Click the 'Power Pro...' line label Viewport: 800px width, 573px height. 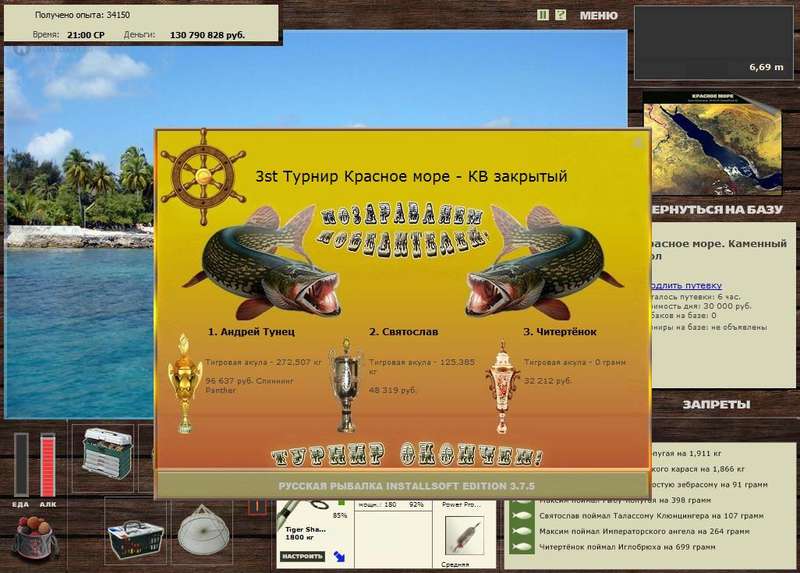pyautogui.click(x=461, y=504)
